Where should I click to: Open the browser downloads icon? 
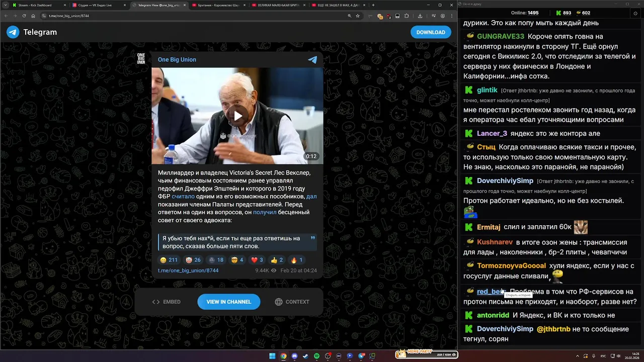420,16
